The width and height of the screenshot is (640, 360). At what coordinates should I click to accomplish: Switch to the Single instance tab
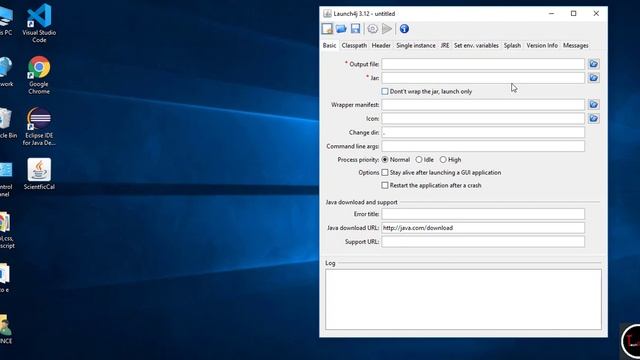coord(416,45)
